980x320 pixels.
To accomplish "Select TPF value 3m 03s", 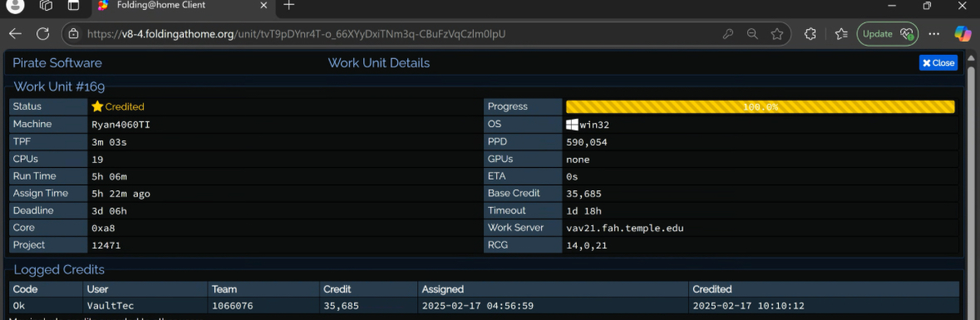I will 109,142.
